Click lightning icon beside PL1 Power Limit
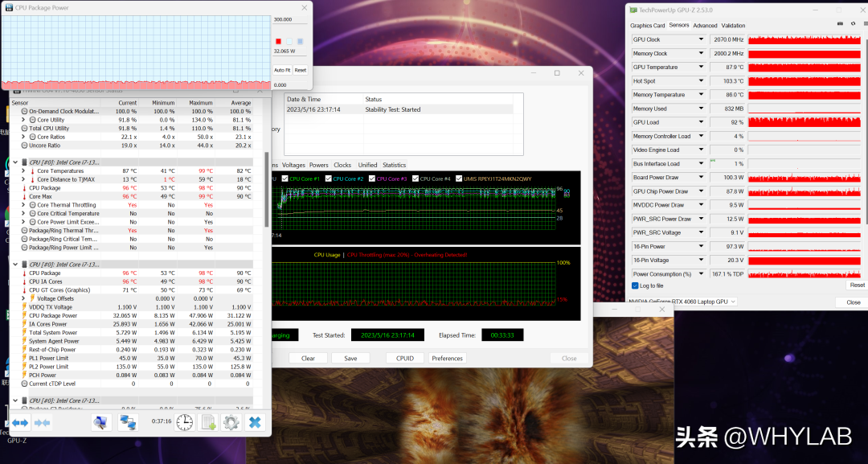 click(x=24, y=358)
